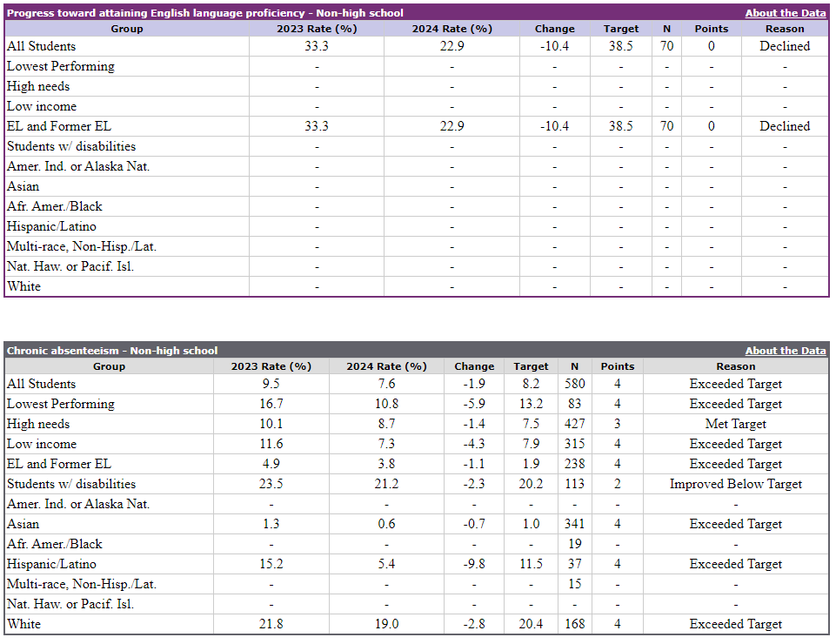Viewport: 836px width, 644px height.
Task: Click 'Exceeded Target' reason for White
Action: (x=736, y=624)
